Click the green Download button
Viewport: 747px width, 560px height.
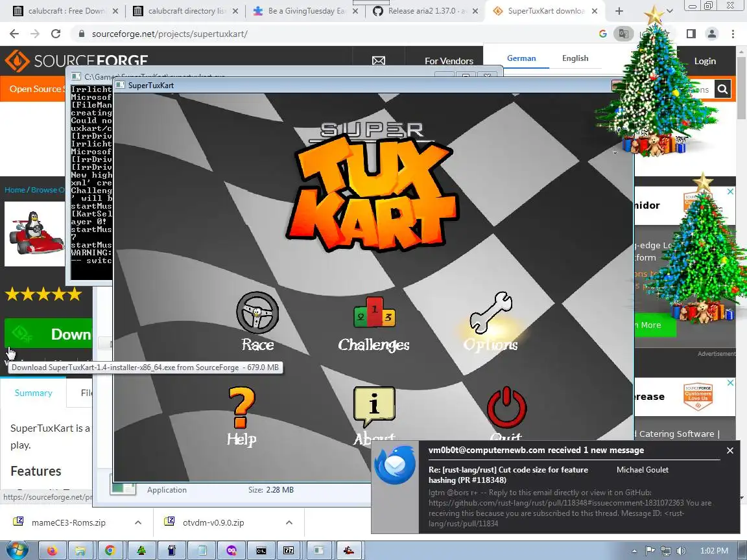49,334
